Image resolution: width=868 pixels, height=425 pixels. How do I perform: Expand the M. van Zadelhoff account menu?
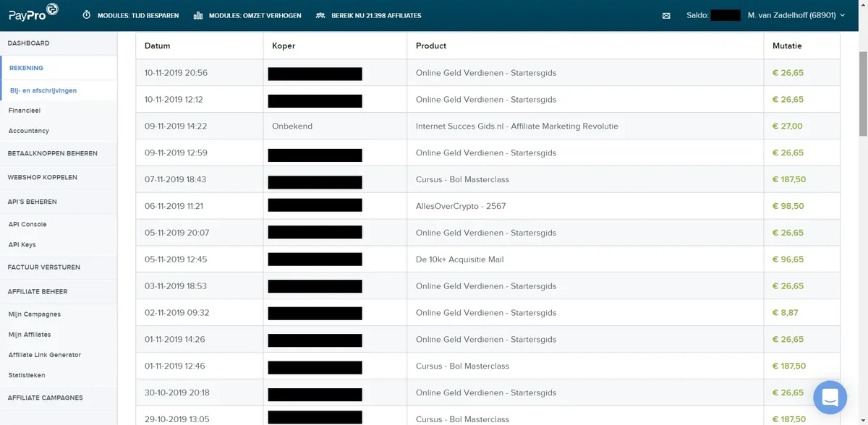click(x=796, y=15)
